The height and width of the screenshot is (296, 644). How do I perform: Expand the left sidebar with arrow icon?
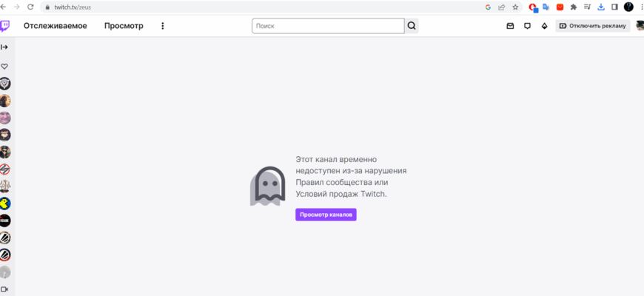click(x=4, y=47)
